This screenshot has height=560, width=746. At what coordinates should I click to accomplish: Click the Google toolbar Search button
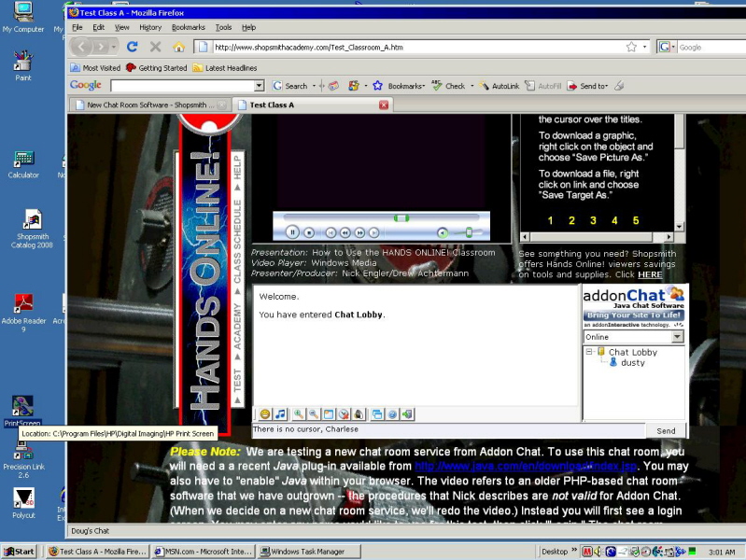(x=290, y=86)
